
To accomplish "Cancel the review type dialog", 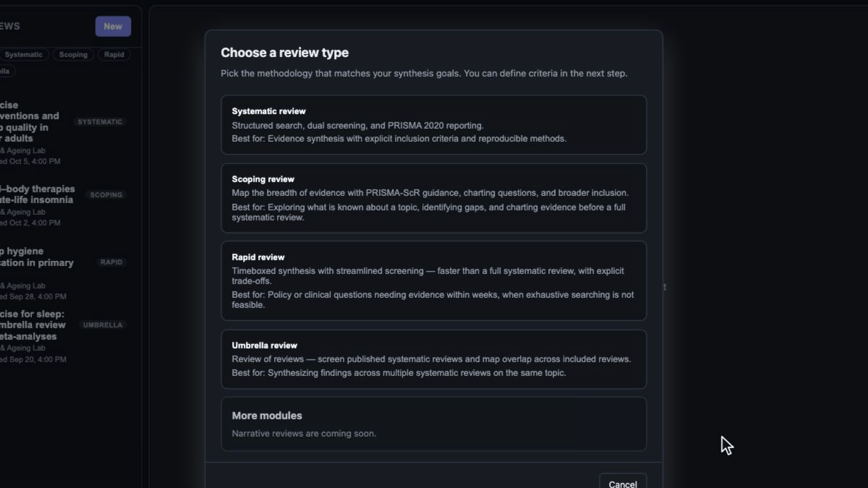I will pos(623,482).
